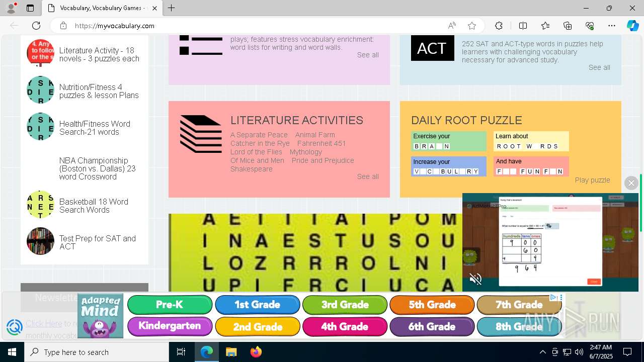The image size is (644, 362).
Task: Open Catcher in the Rye link
Action: (x=260, y=143)
